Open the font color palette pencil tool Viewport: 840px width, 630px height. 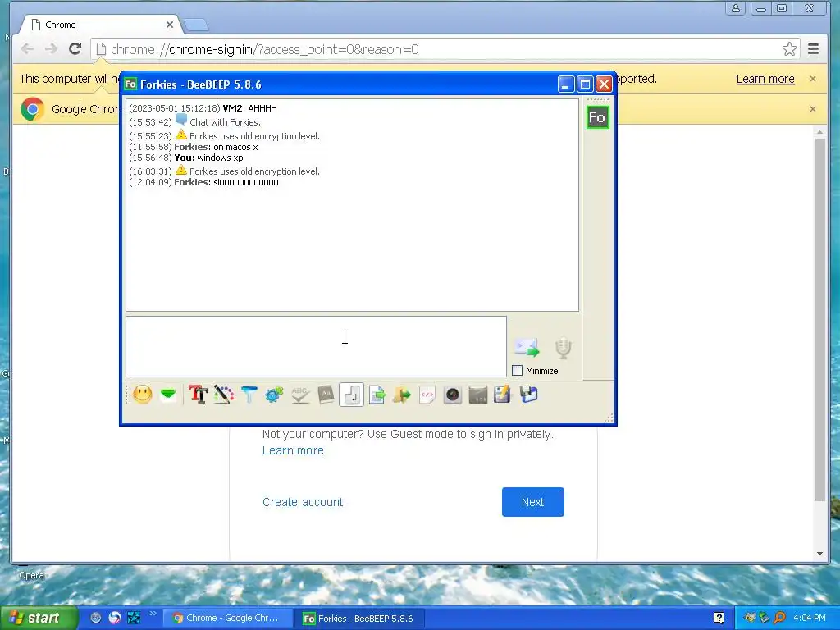[x=223, y=395]
